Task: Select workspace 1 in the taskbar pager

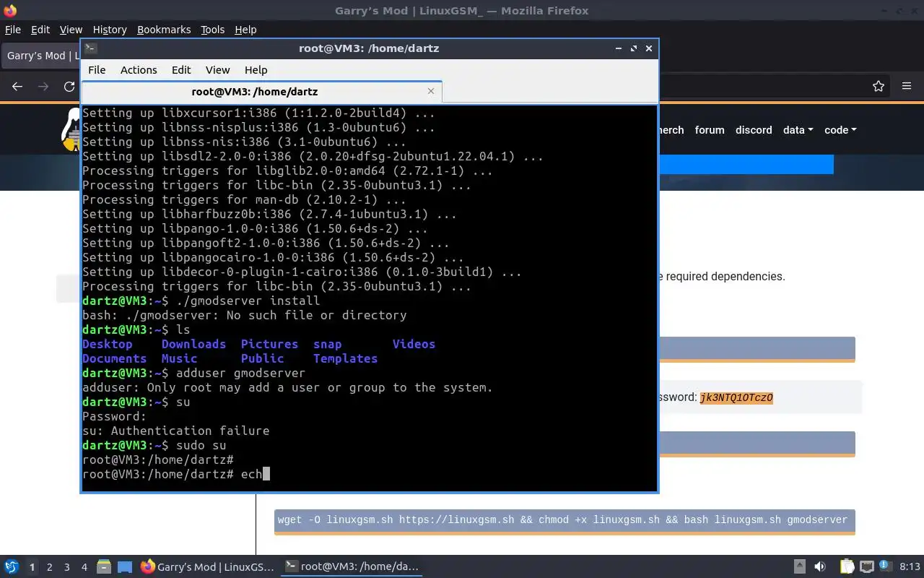Action: point(32,567)
